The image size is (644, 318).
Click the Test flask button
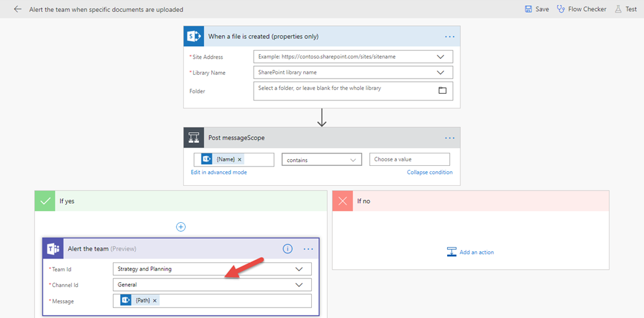pos(626,9)
